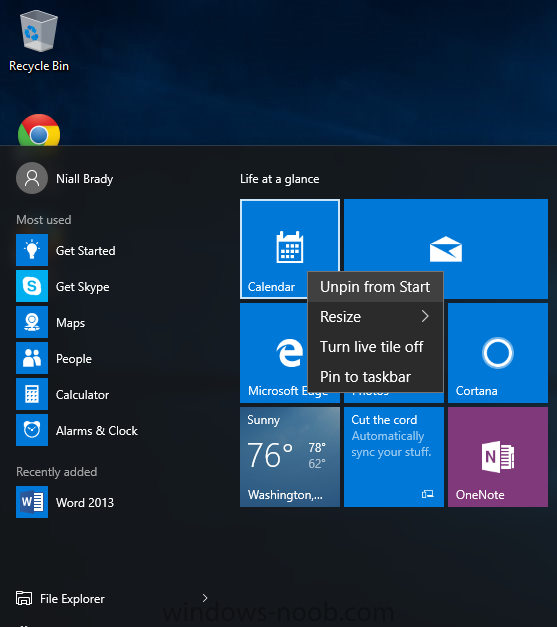Click the Get Started label
Image resolution: width=557 pixels, height=627 pixels.
86,251
